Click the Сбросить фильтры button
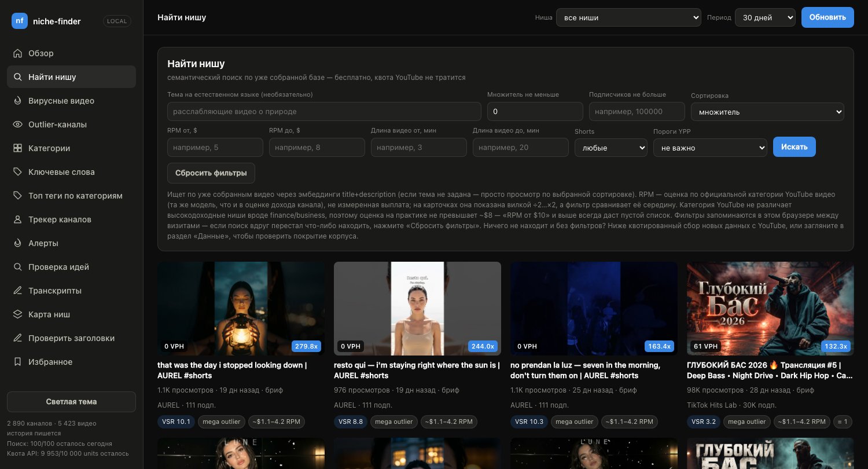Viewport: 868px width, 469px height. pyautogui.click(x=211, y=173)
